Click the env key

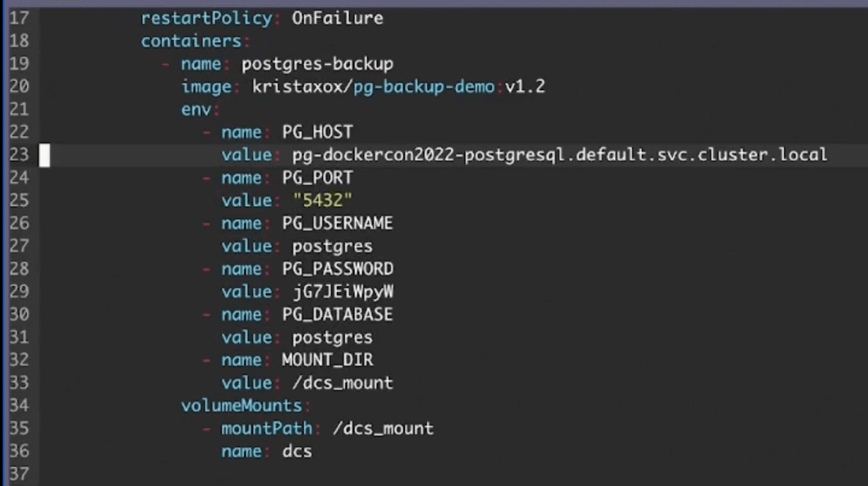coord(196,109)
